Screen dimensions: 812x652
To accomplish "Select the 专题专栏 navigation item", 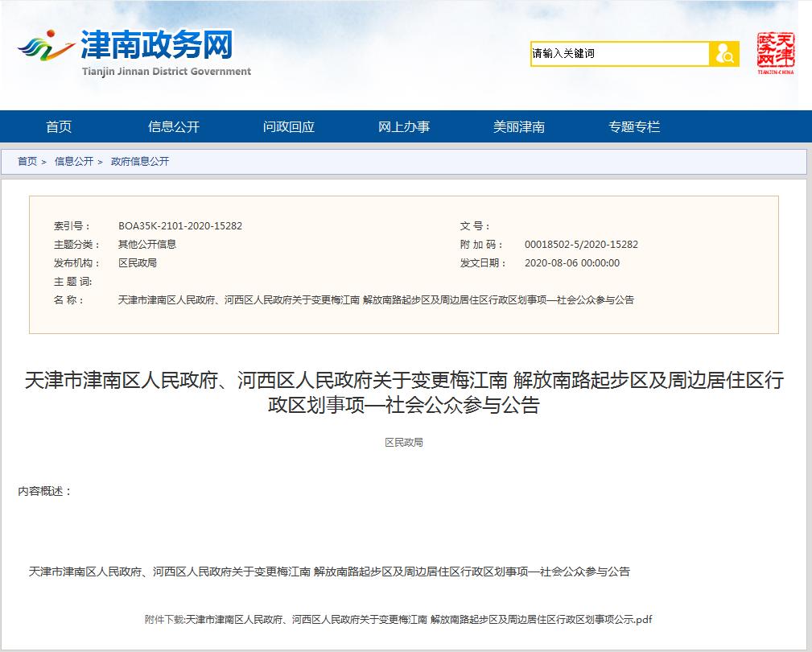I will coord(634,126).
